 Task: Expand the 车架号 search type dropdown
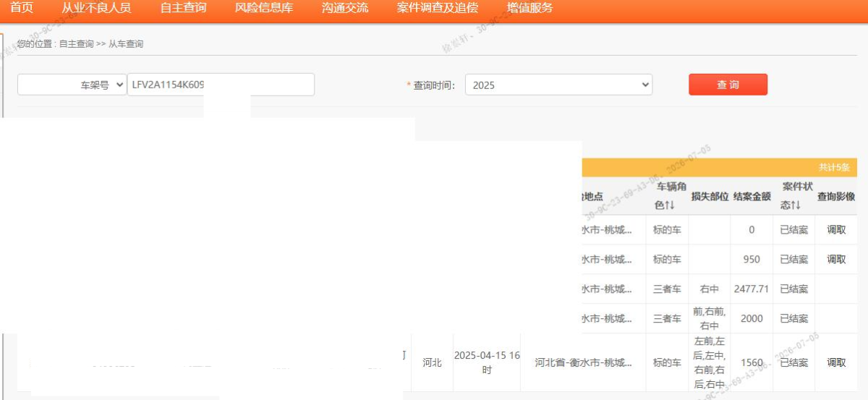tap(72, 85)
